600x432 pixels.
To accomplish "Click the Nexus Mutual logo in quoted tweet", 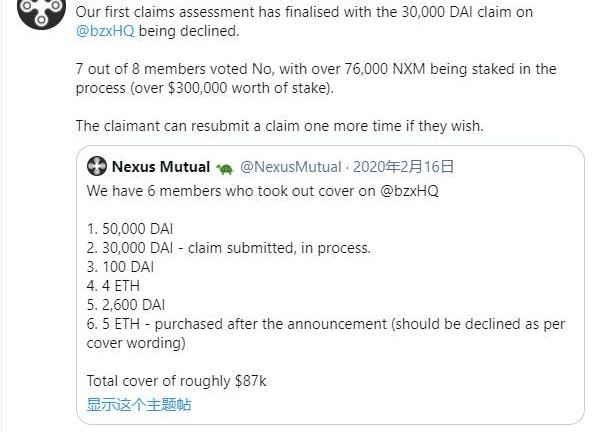I will coord(96,166).
